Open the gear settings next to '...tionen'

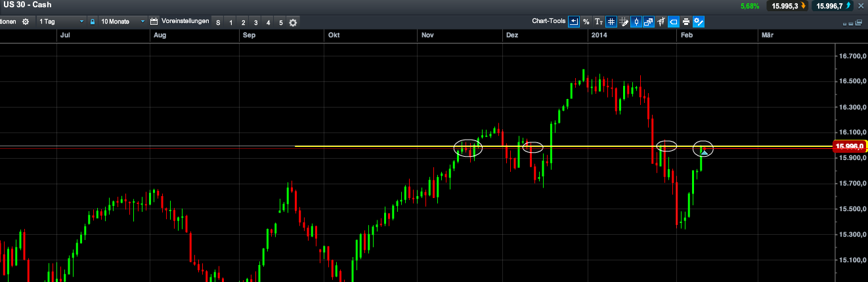(x=26, y=22)
